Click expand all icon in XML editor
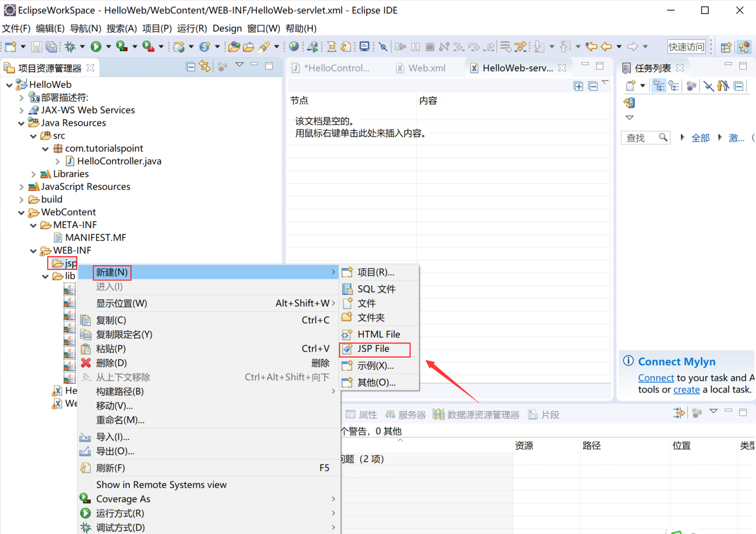Screen dimensions: 756x534 point(578,86)
